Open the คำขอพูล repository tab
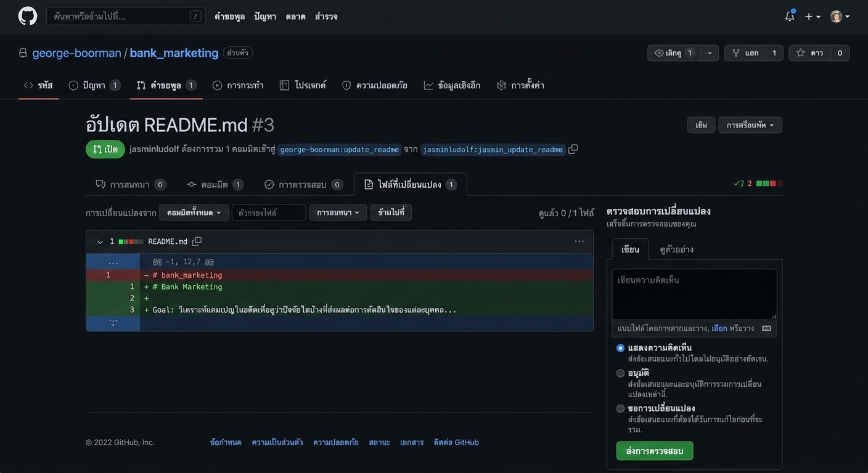 click(166, 86)
